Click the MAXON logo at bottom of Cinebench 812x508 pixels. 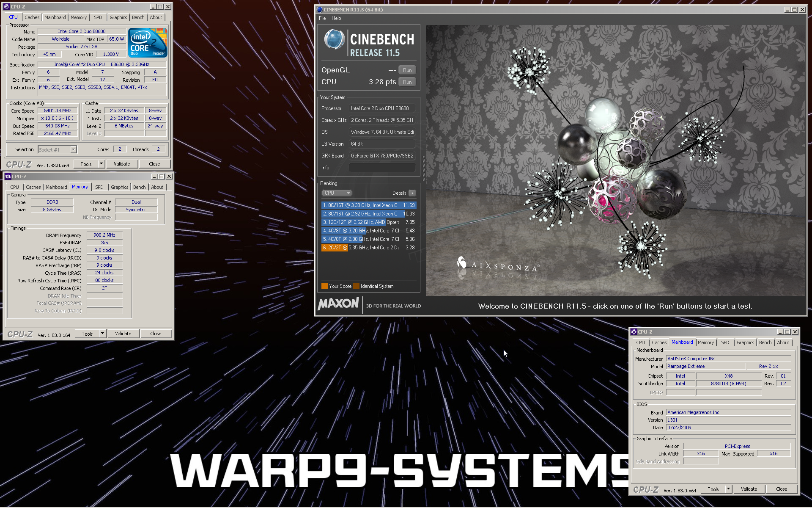[x=338, y=304]
